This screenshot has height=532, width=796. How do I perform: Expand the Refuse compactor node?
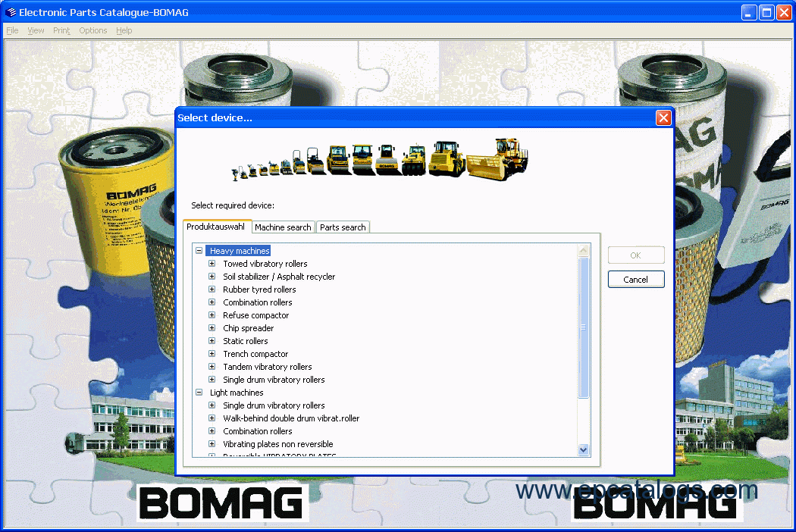[x=212, y=315]
